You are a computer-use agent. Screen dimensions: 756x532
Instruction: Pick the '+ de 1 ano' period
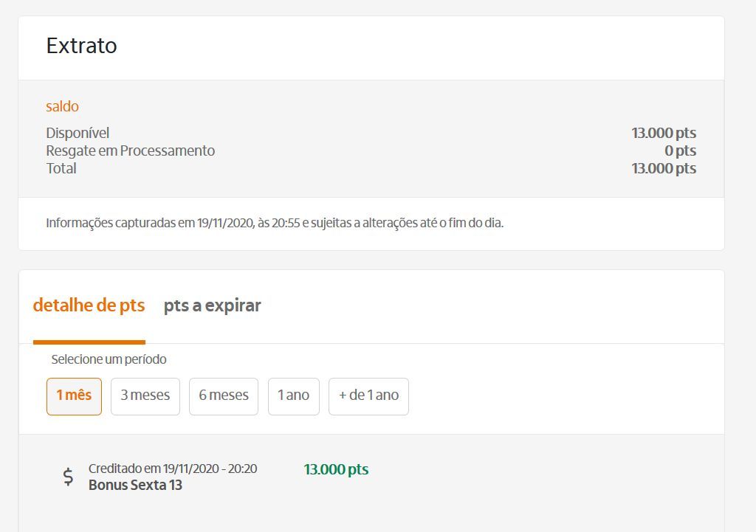(368, 395)
